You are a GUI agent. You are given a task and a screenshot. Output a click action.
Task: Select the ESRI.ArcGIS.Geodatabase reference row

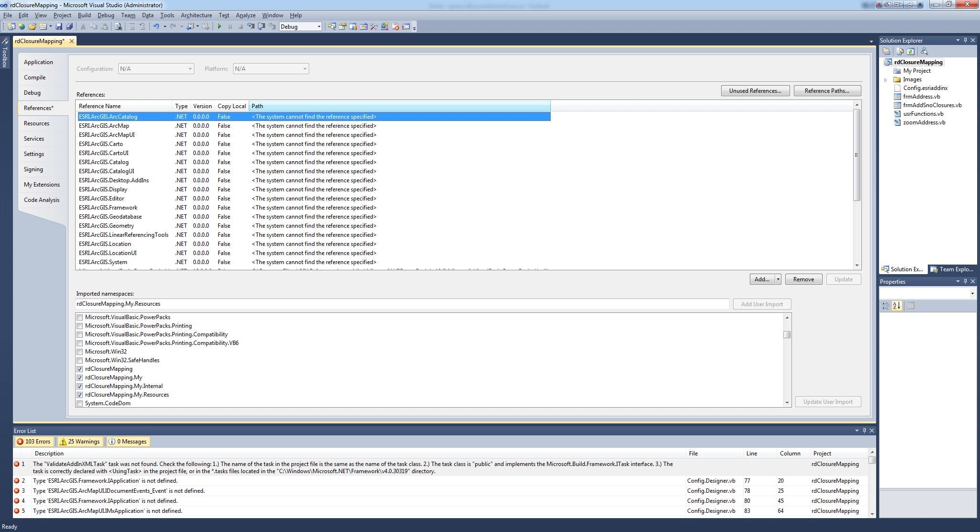(314, 217)
